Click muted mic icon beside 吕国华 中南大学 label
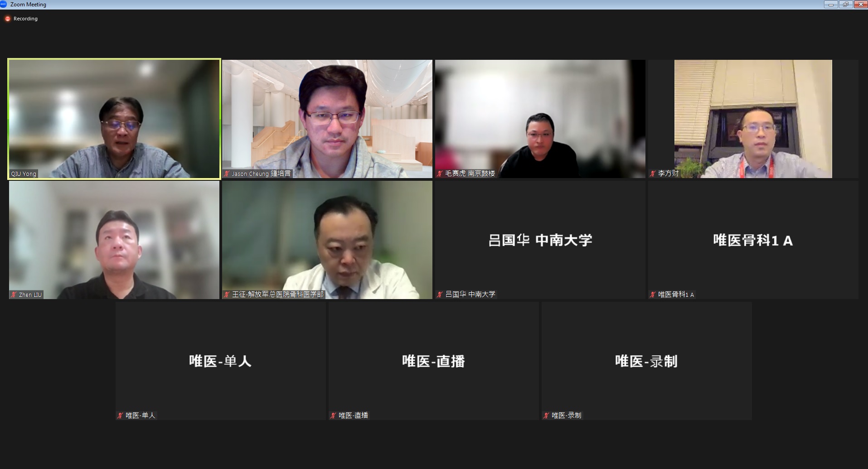 pos(440,295)
